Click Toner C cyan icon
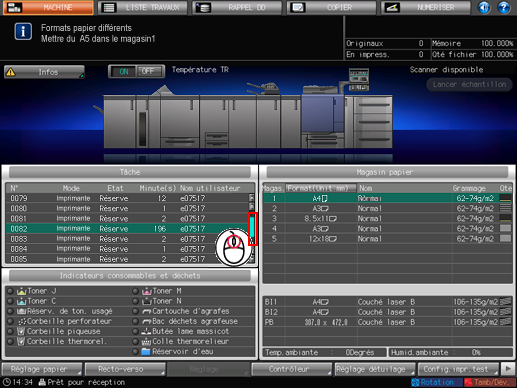517x388 pixels. (21, 301)
